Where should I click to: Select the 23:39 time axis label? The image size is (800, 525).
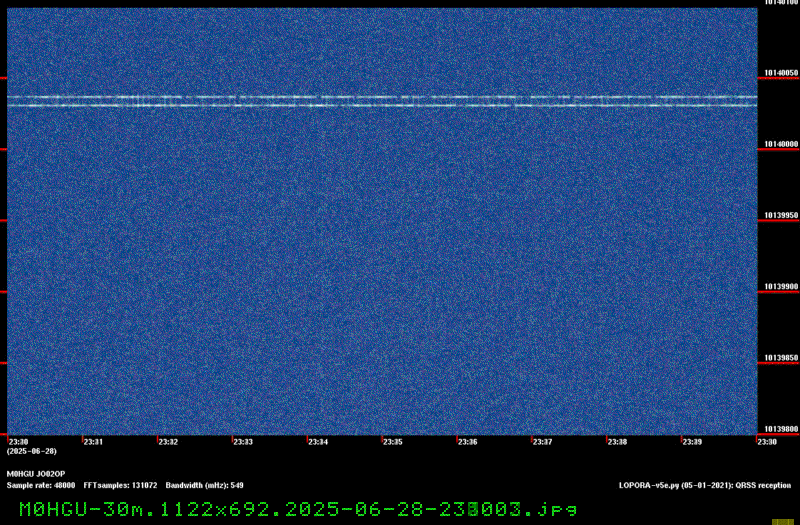[692, 442]
